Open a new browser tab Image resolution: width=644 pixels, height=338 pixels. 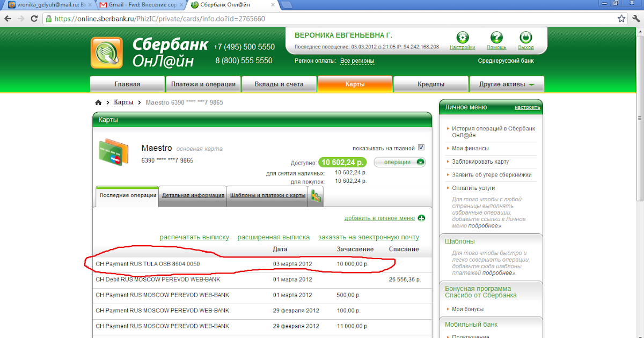point(287,5)
